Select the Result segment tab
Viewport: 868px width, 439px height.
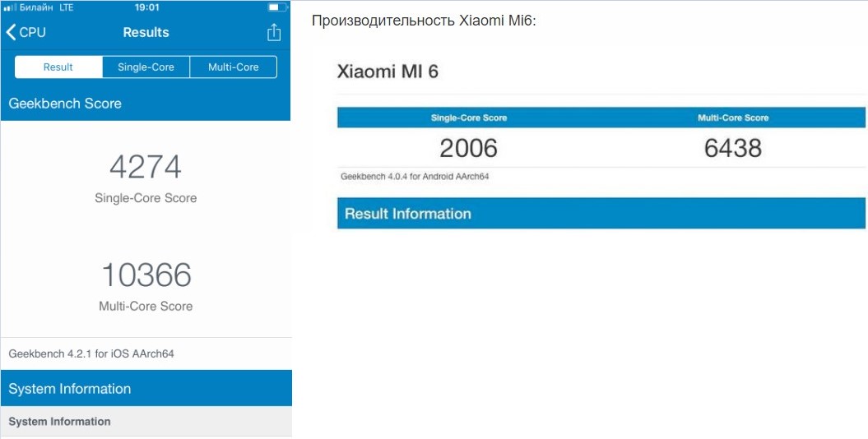58,67
